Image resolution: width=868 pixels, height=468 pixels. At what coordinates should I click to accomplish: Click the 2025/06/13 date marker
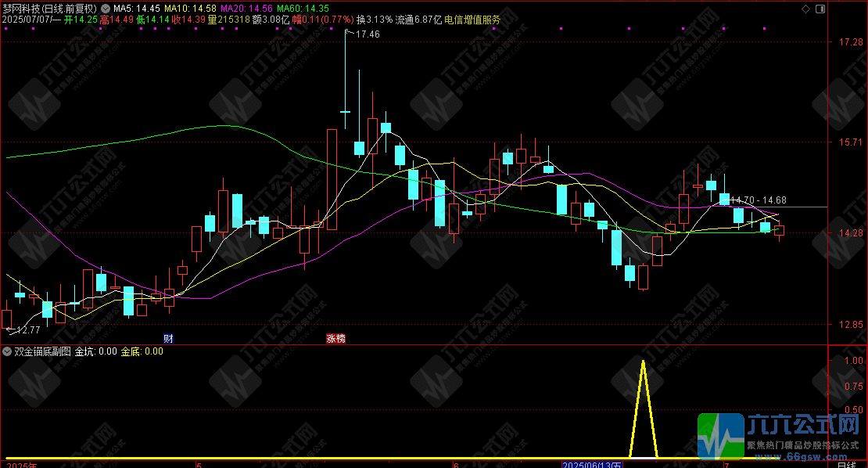(x=592, y=464)
